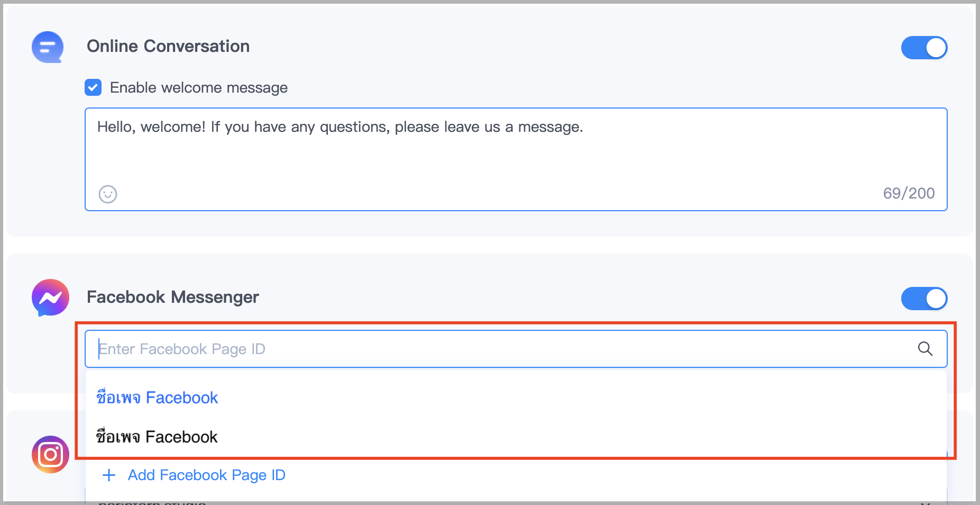Click the plus icon beside Add Facebook Page ID
Image resolution: width=980 pixels, height=505 pixels.
pos(109,475)
